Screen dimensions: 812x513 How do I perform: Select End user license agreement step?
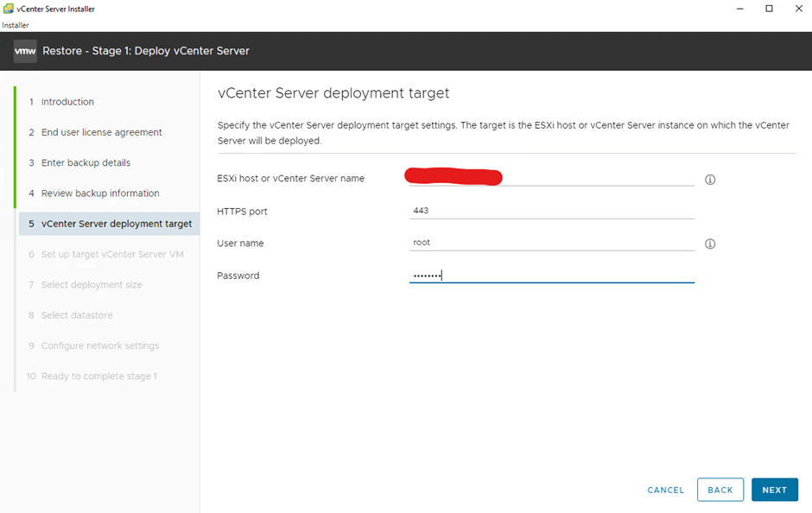pos(101,132)
